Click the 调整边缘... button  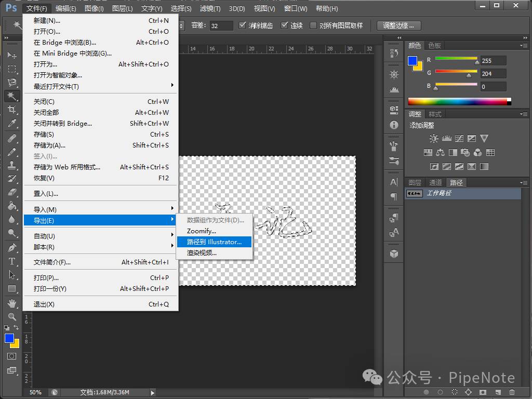[x=398, y=25]
